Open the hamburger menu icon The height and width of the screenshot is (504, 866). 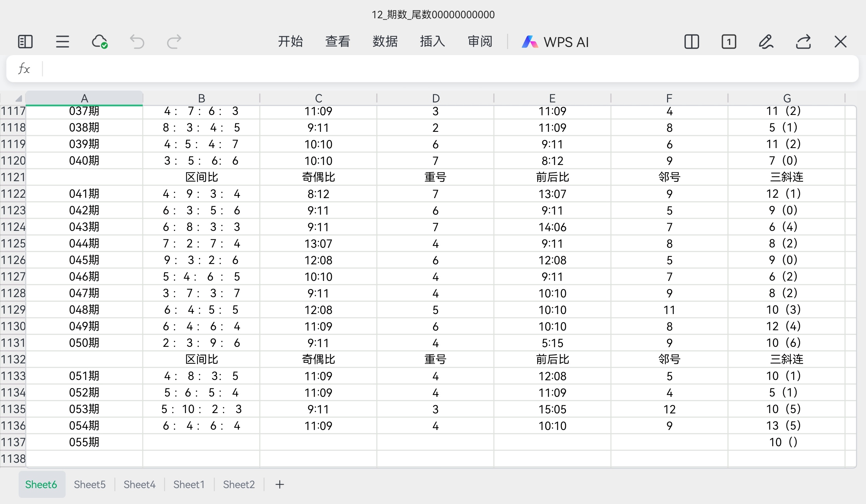[x=63, y=42]
